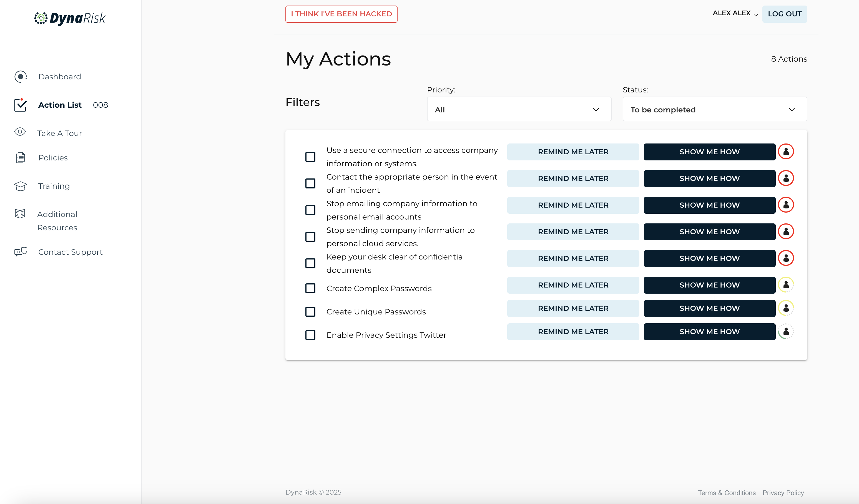Click person icon beside Create Complex Passwords
This screenshot has height=504, width=859.
(786, 285)
